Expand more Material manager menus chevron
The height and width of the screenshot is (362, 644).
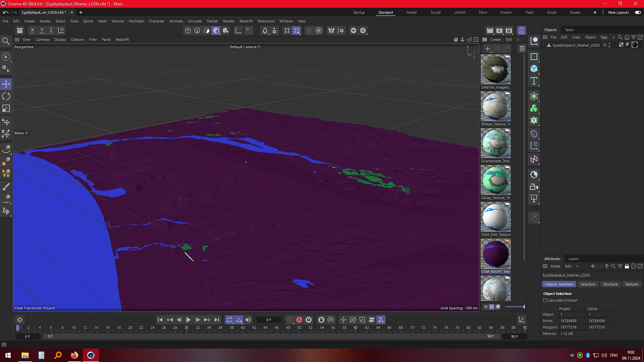[x=518, y=40]
